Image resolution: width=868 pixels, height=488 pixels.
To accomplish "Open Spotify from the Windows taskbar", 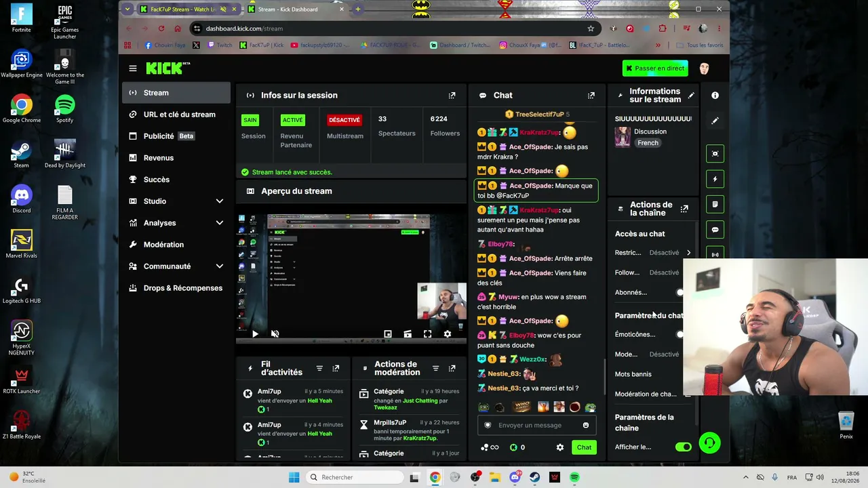I will [574, 478].
